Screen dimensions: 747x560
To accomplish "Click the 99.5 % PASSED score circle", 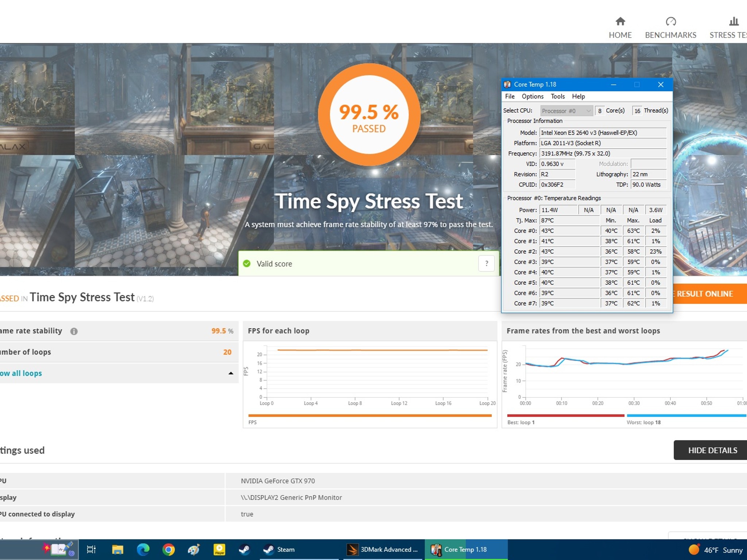I will (369, 114).
